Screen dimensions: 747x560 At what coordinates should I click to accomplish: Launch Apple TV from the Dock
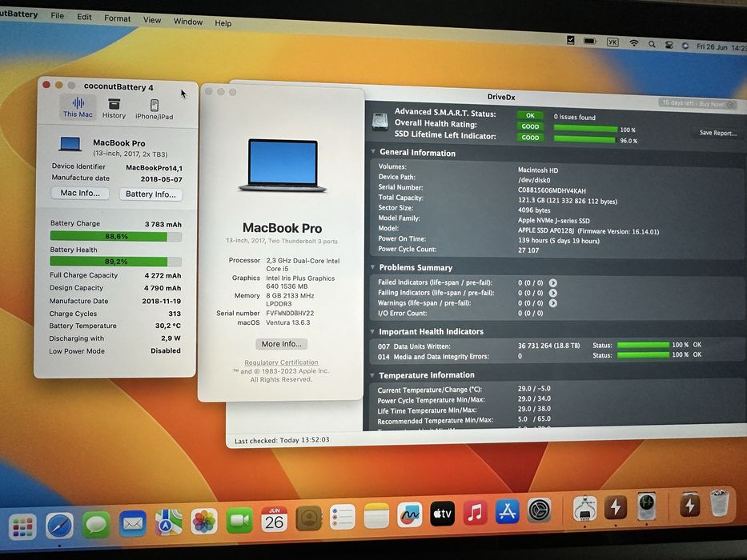[x=442, y=514]
